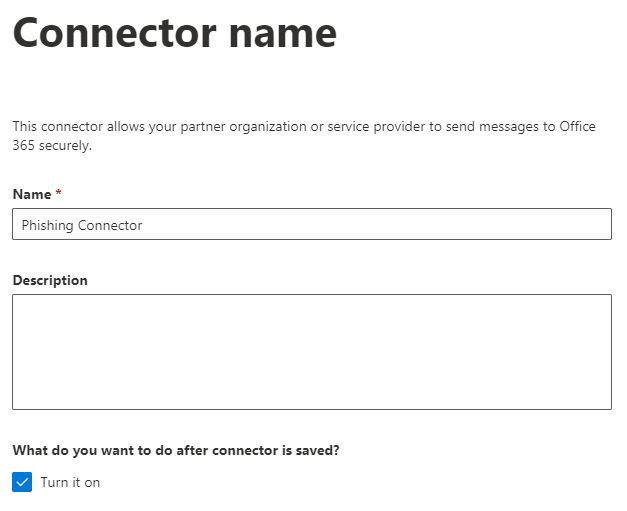Click the "after connector is saved" question
This screenshot has width=627, height=511.
click(176, 450)
